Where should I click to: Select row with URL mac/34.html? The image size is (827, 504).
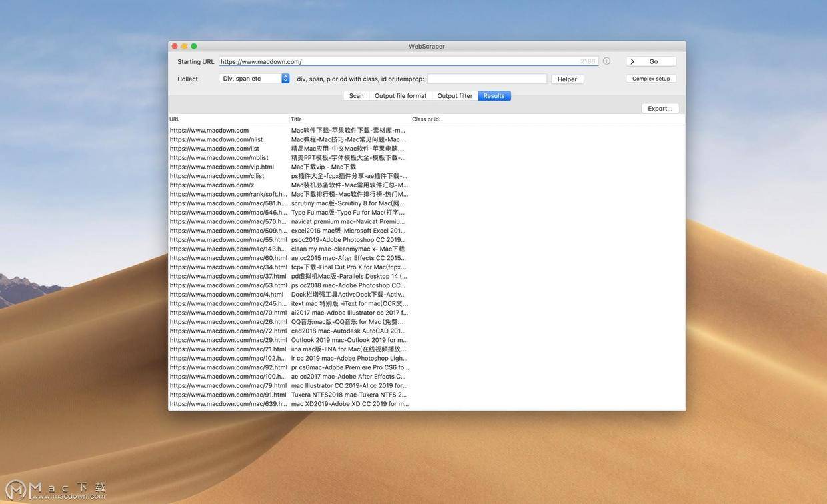point(427,267)
